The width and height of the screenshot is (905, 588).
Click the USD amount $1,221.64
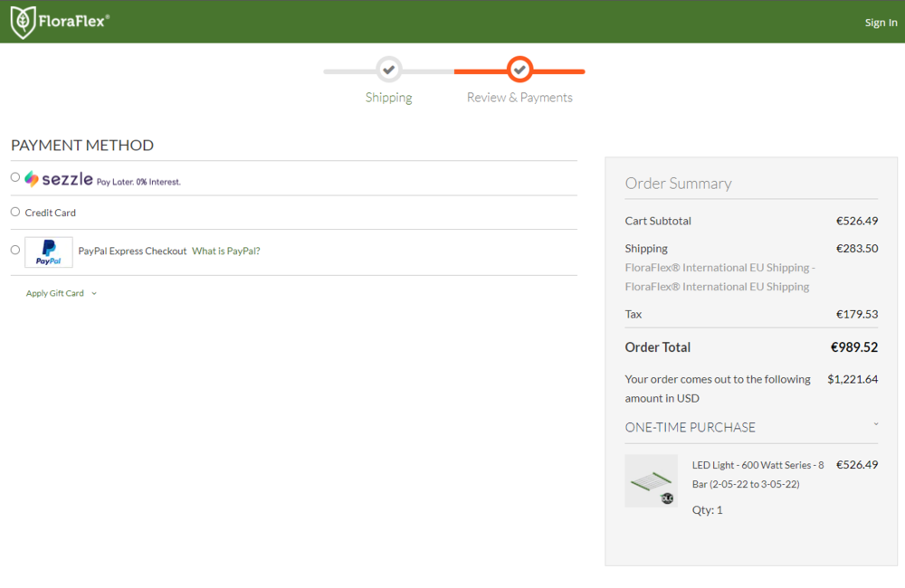point(853,379)
